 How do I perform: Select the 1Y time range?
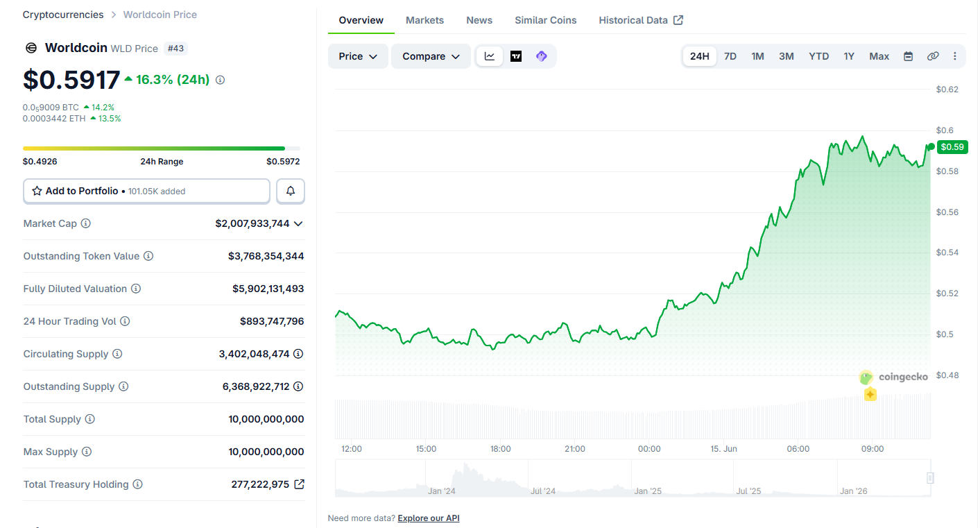pyautogui.click(x=849, y=56)
